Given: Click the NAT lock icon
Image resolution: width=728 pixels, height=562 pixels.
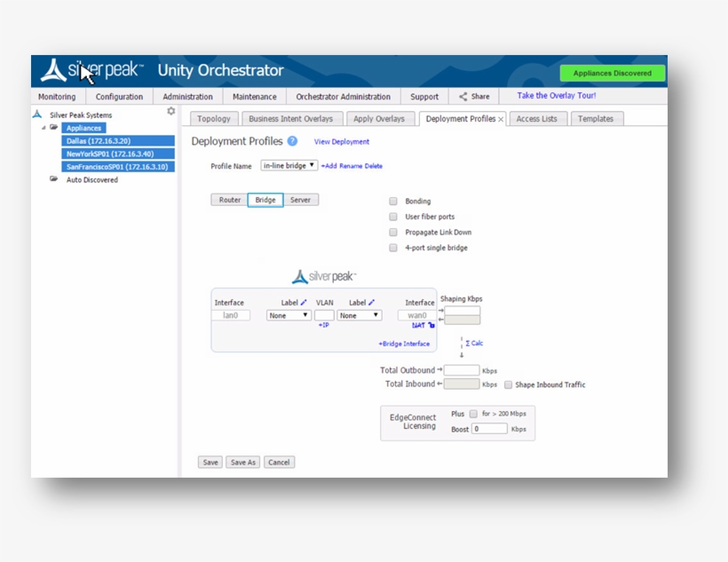Looking at the screenshot, I should click(x=431, y=326).
